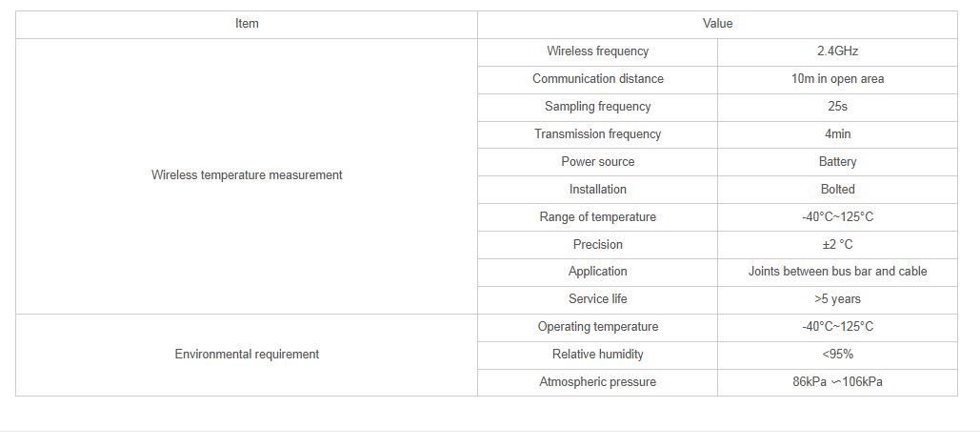This screenshot has width=980, height=448.
Task: Select the "Sampling frequency" cell
Action: [597, 107]
